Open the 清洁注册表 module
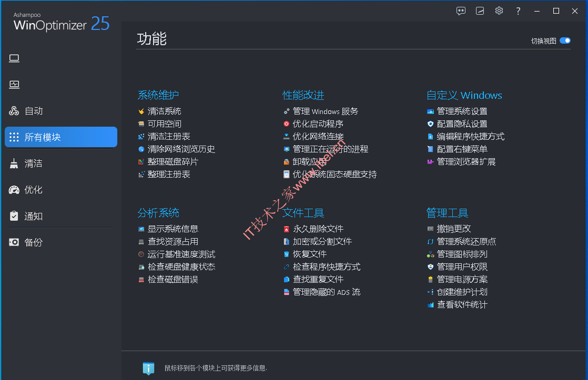The image size is (588, 380). pos(169,137)
